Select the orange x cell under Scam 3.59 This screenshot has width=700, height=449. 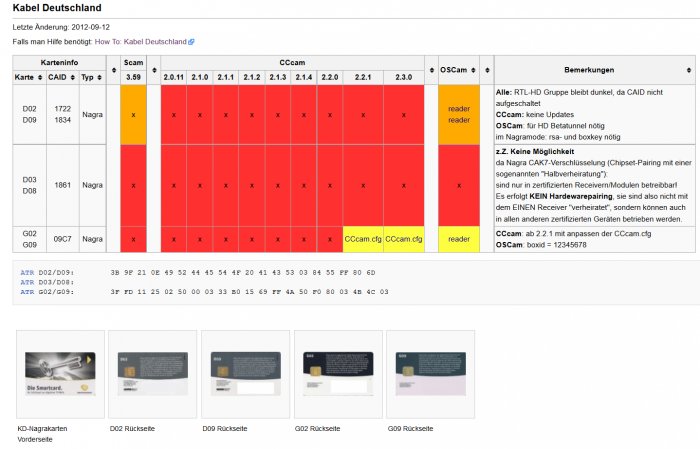tap(133, 115)
